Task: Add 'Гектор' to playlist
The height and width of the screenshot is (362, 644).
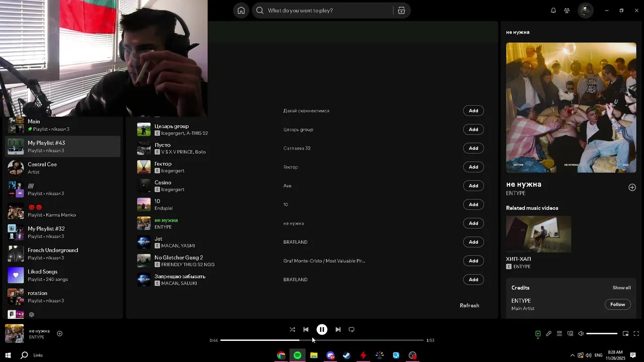Action: 473,167
